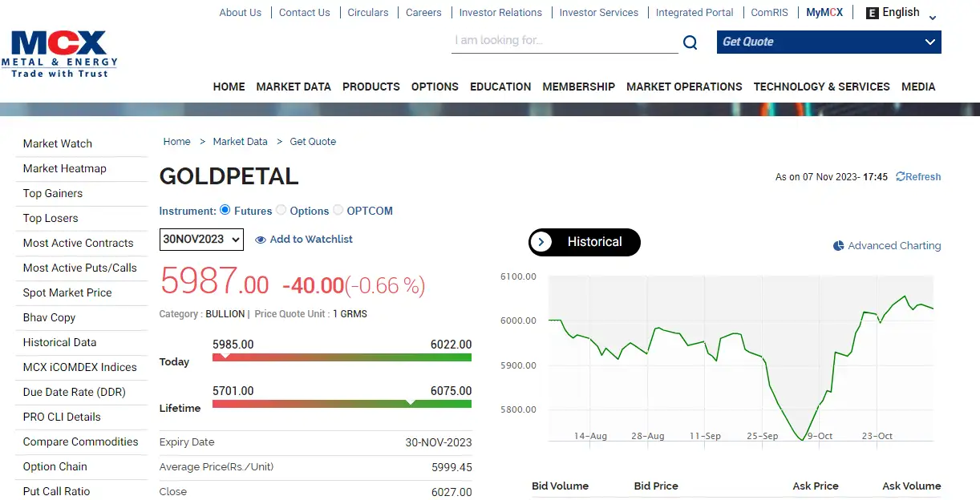Click inside the 'I am looking for' search field

coord(561,42)
